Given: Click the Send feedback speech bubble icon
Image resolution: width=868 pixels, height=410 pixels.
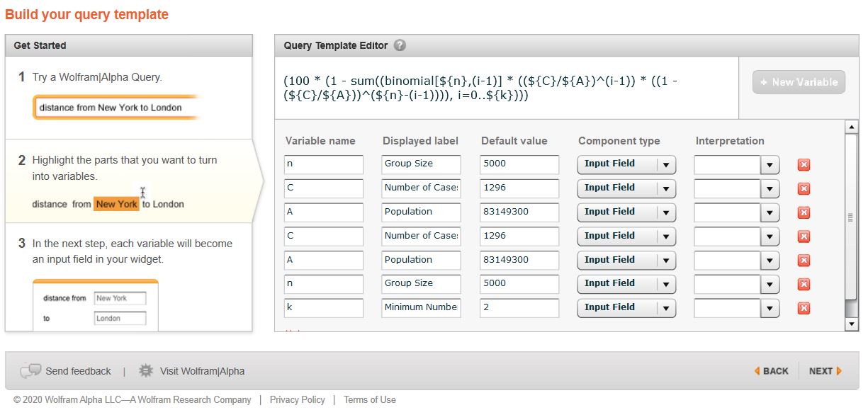Looking at the screenshot, I should tap(30, 371).
